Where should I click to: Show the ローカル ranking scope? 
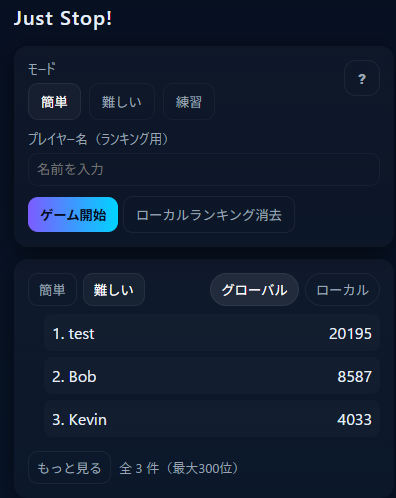(x=342, y=290)
